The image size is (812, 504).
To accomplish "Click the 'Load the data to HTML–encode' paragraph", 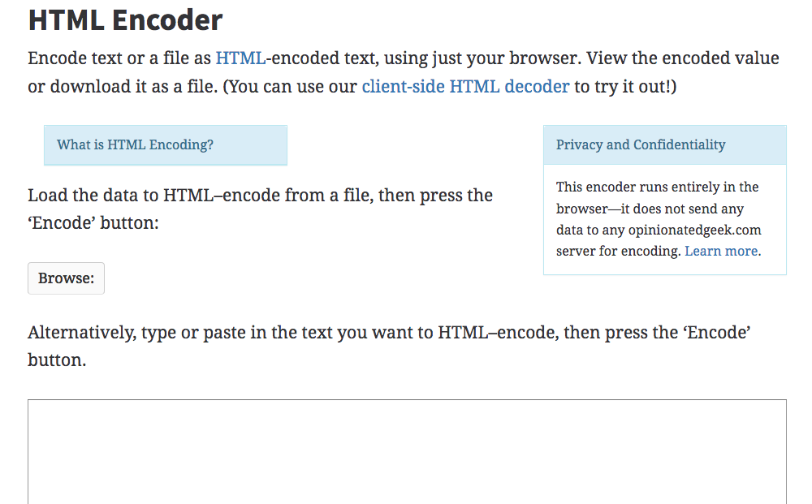I will [x=260, y=196].
